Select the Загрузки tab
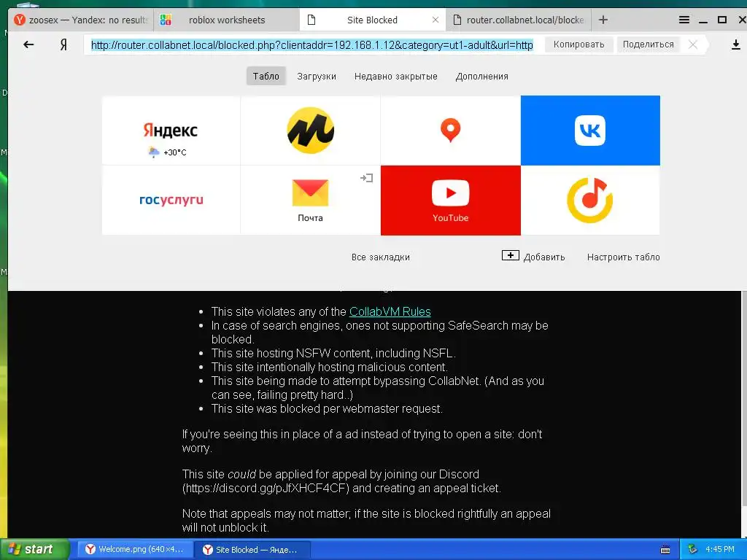The height and width of the screenshot is (560, 747). (317, 76)
